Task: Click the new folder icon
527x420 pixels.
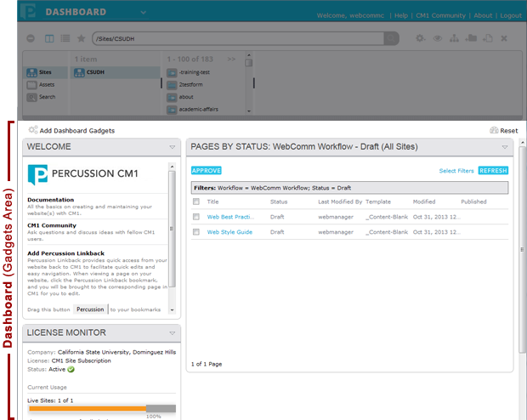Action: (x=471, y=38)
